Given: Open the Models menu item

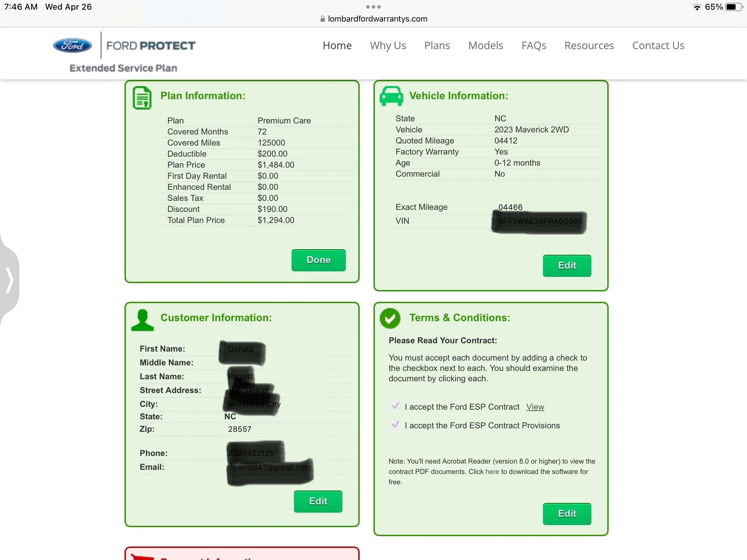Looking at the screenshot, I should click(486, 45).
